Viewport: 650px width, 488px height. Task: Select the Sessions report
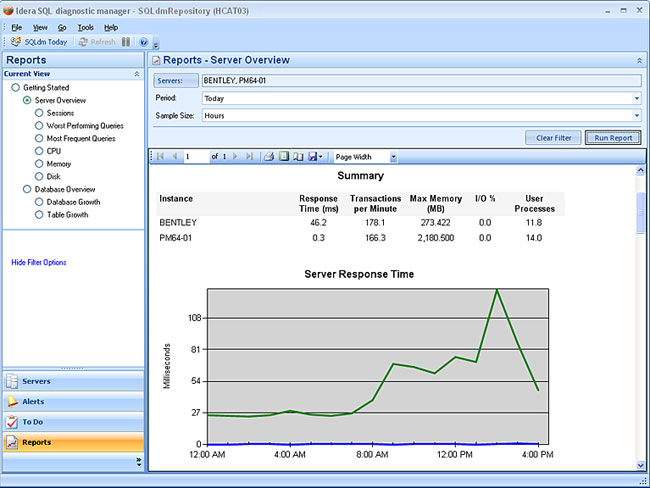click(x=39, y=113)
